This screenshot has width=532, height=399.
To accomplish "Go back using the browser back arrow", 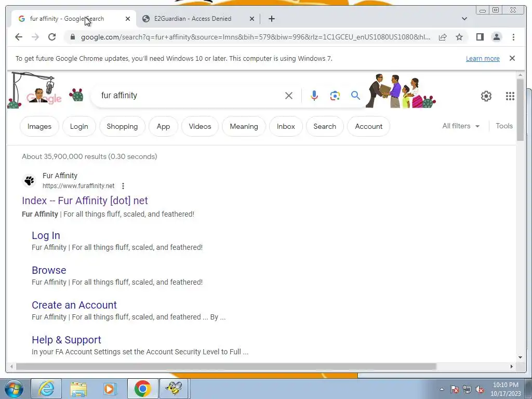I will point(19,37).
